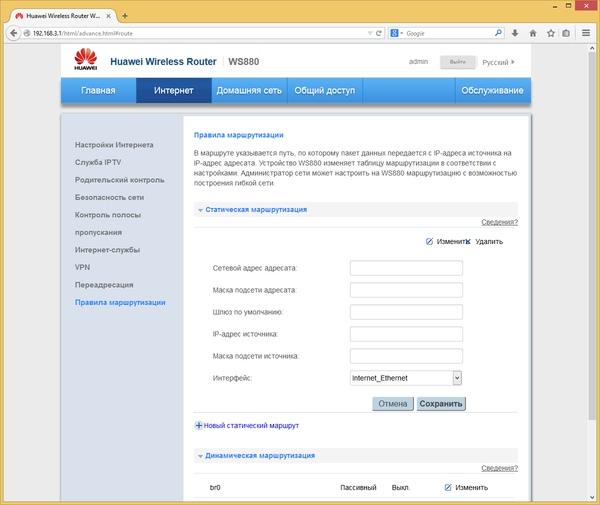Click the Маска подсети источника input field
Viewport: 600px width, 505px height.
(x=406, y=356)
